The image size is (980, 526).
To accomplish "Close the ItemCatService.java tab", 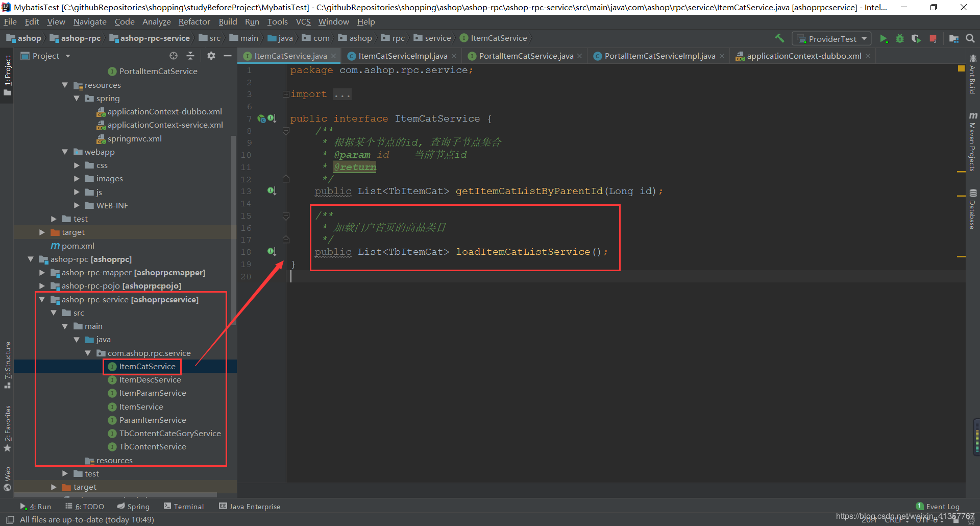I will 334,56.
